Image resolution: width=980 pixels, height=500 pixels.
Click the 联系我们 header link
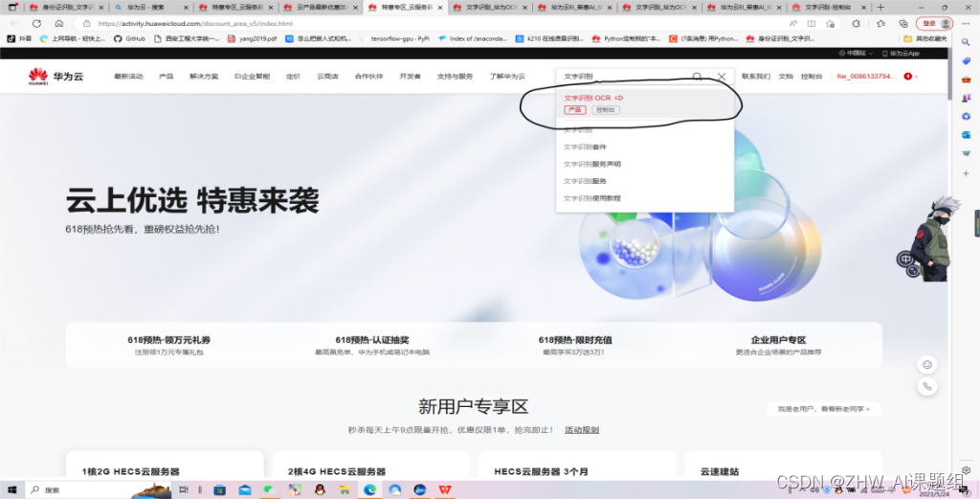(x=756, y=77)
